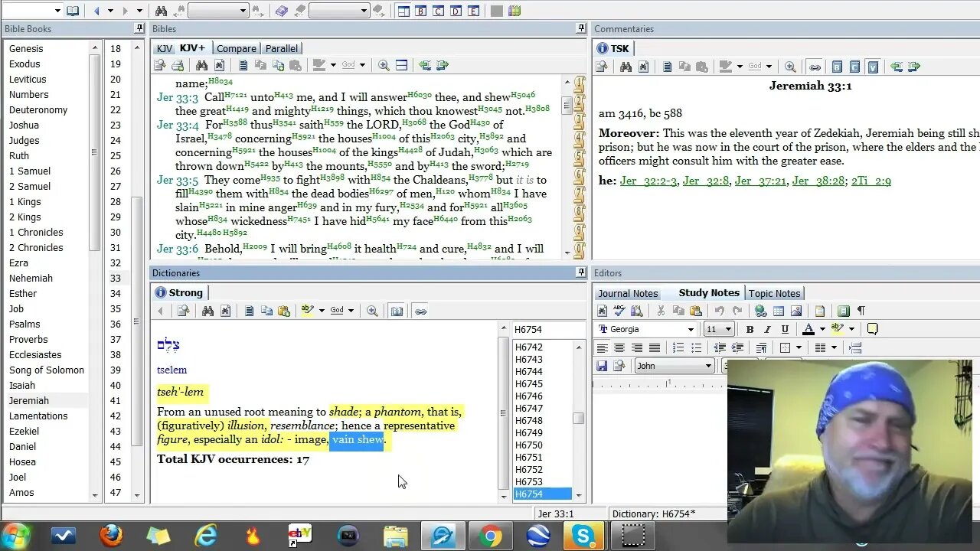Run spell check in the Editors toolbar
Viewport: 980px width, 551px height.
click(619, 311)
